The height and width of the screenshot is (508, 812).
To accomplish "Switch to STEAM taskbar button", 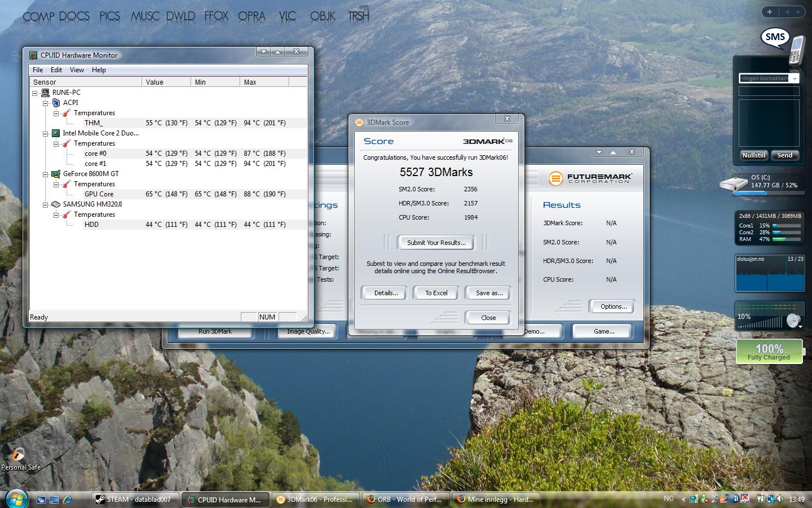I will [x=135, y=499].
